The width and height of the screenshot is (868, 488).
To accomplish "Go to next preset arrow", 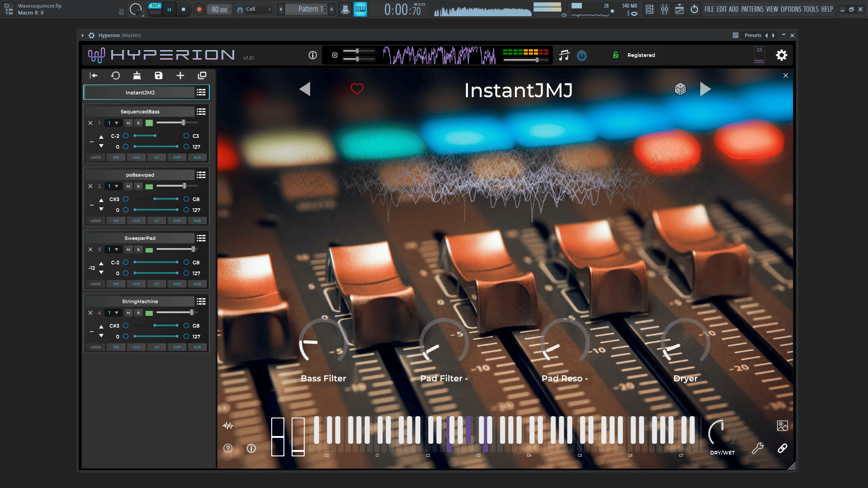I will tap(705, 89).
